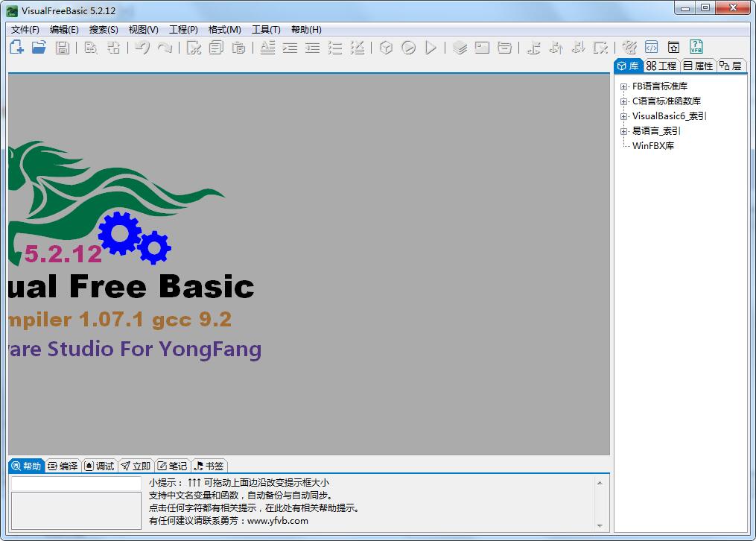
Task: Open the 工程(P) menu
Action: [183, 29]
